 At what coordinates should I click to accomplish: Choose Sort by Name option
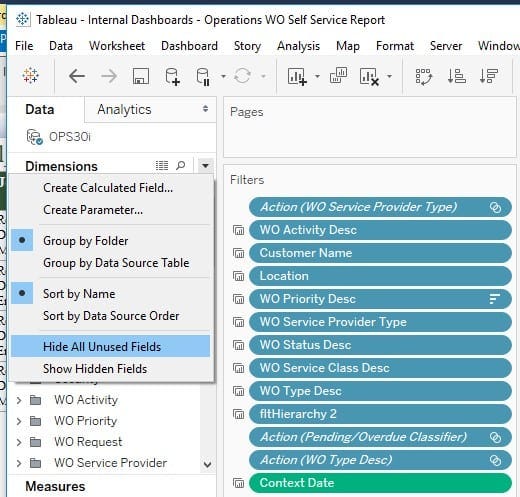tap(111, 294)
